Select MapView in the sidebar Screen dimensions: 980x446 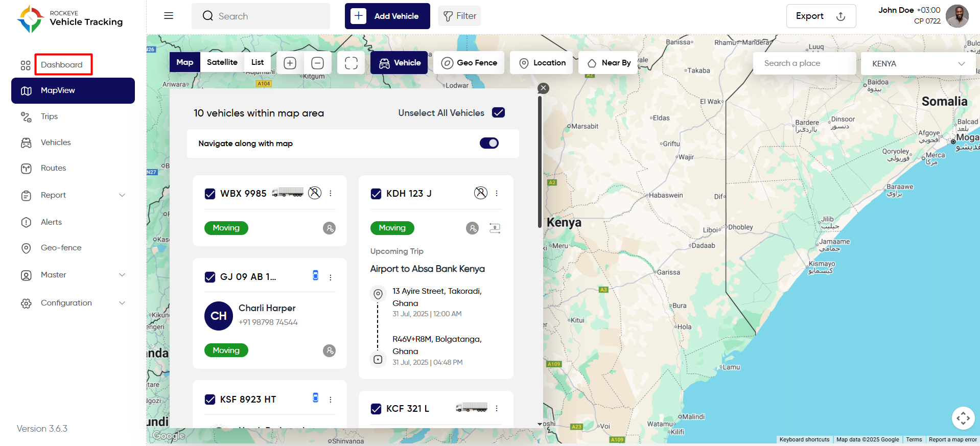[73, 90]
